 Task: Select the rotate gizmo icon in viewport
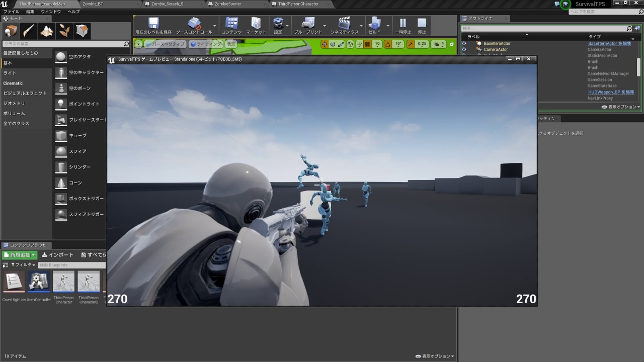333,44
